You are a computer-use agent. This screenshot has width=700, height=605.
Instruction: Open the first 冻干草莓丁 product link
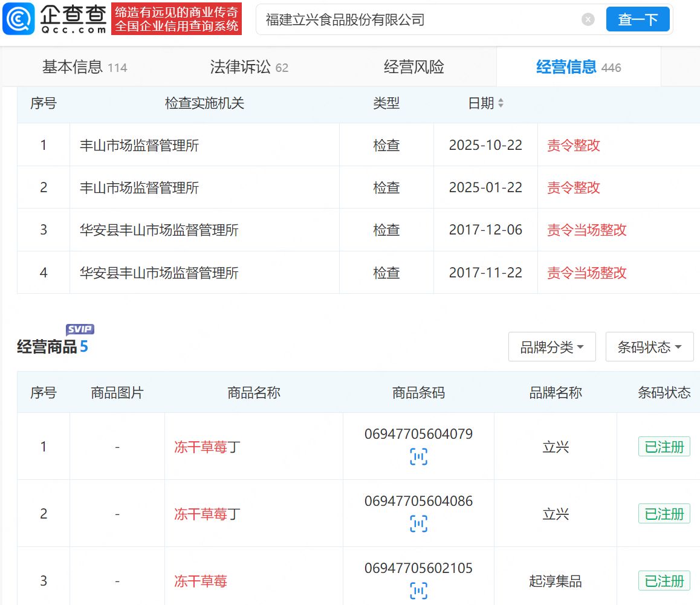tap(207, 447)
